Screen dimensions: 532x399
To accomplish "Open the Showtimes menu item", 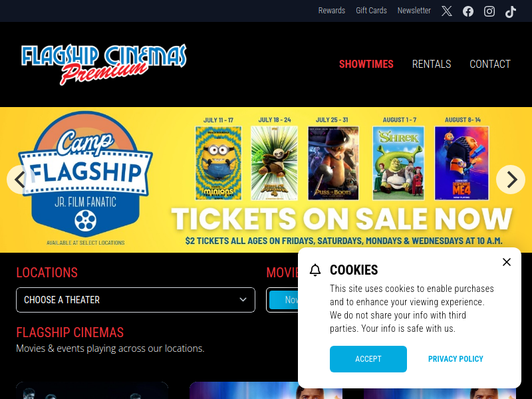I will pos(366,64).
